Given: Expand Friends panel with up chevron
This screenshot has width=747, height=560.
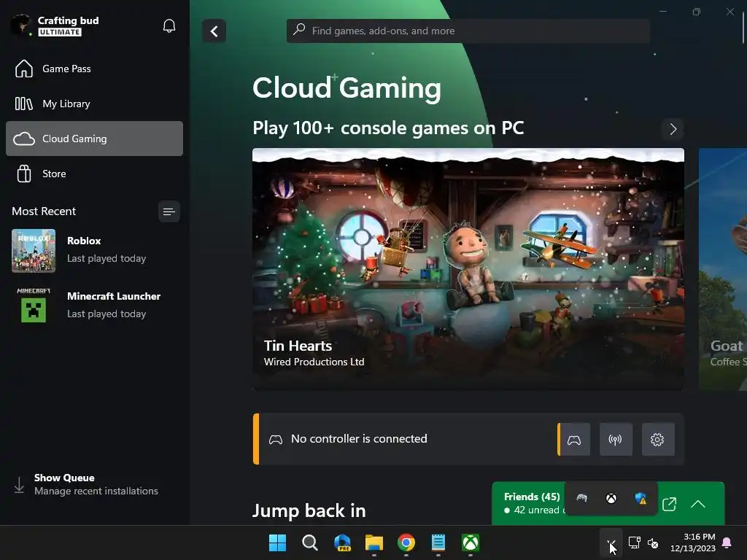Looking at the screenshot, I should click(x=698, y=504).
